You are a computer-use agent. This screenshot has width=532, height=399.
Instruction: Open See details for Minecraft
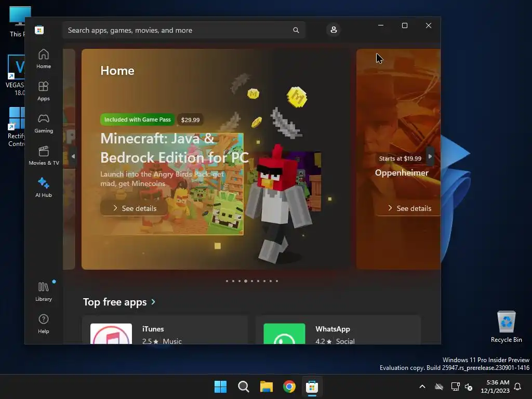[134, 208]
